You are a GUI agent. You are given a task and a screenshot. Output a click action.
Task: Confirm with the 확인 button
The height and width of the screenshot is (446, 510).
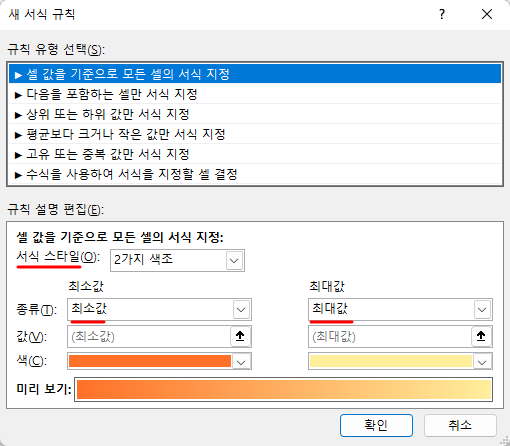click(376, 425)
